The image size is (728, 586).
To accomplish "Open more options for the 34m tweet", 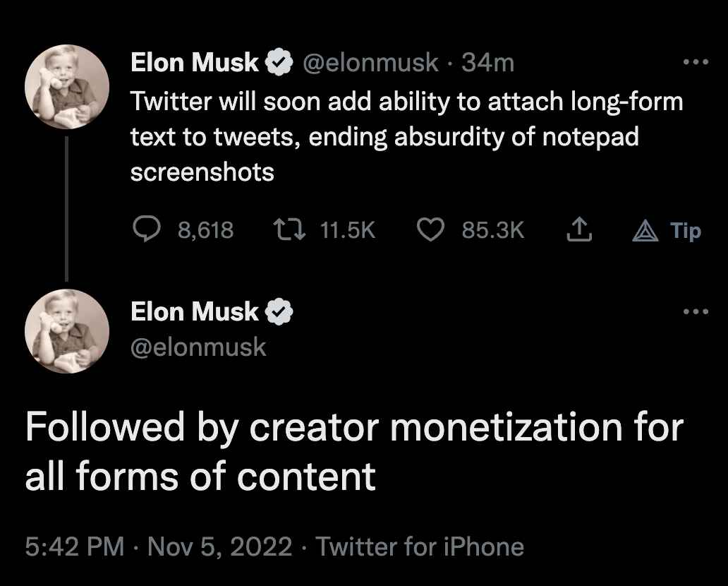I will (x=695, y=62).
